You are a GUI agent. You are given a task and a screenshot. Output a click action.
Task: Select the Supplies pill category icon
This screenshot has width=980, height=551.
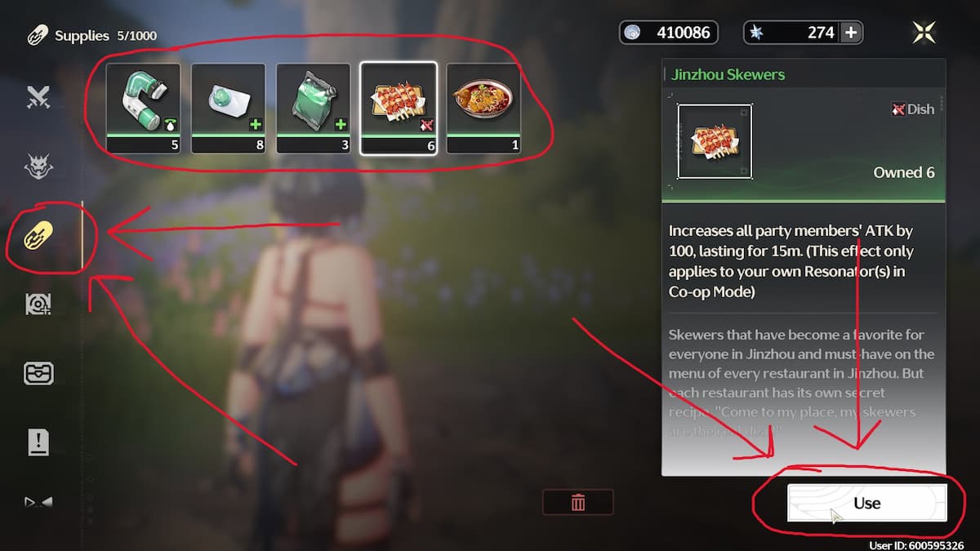tap(38, 236)
